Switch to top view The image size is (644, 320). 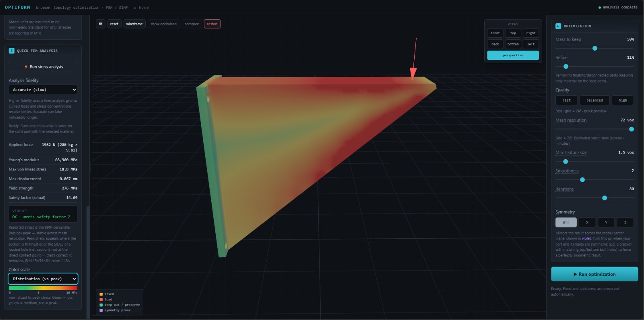[513, 33]
